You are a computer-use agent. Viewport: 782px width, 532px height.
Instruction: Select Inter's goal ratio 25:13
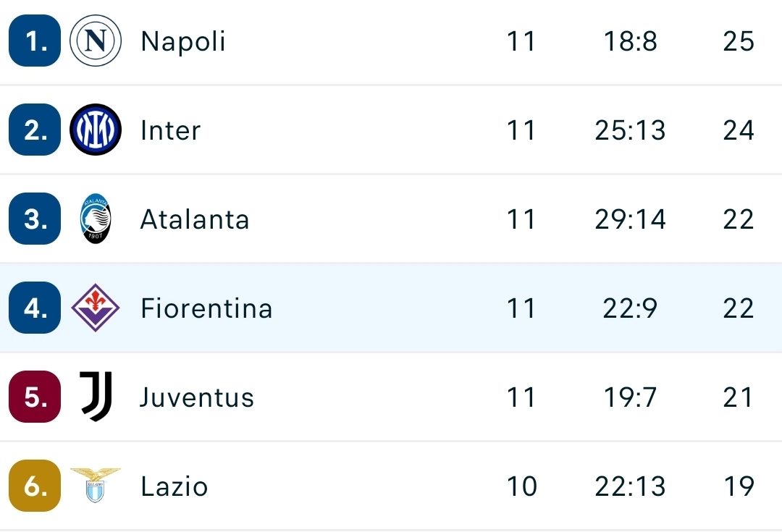[x=629, y=130]
